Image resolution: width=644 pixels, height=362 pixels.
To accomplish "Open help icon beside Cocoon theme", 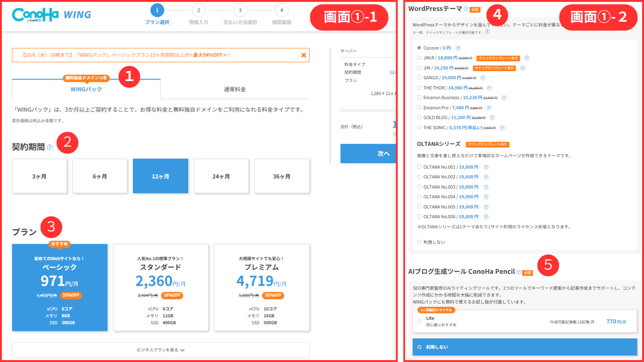I will (x=458, y=48).
